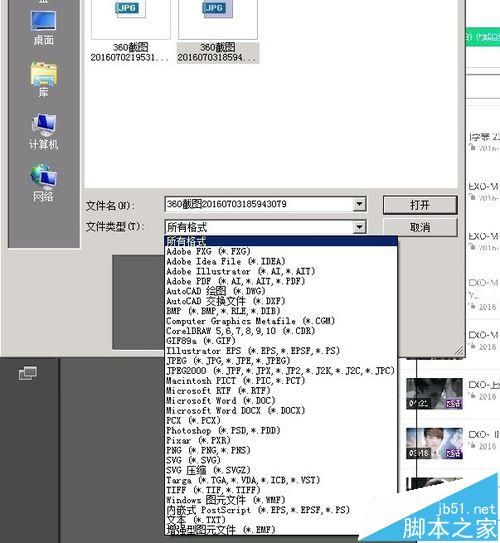Click the screen mode icon in Illustrator toolbar
The image size is (500, 543).
[28, 373]
